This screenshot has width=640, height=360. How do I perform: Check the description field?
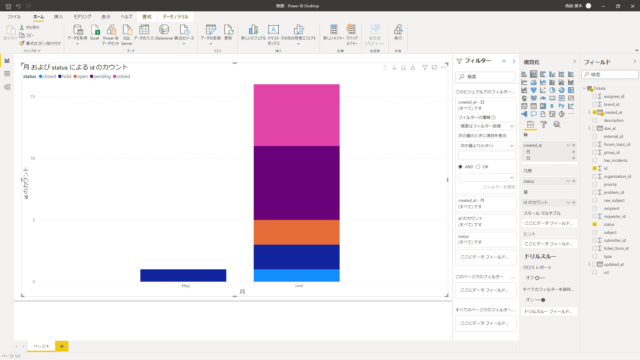coord(595,120)
